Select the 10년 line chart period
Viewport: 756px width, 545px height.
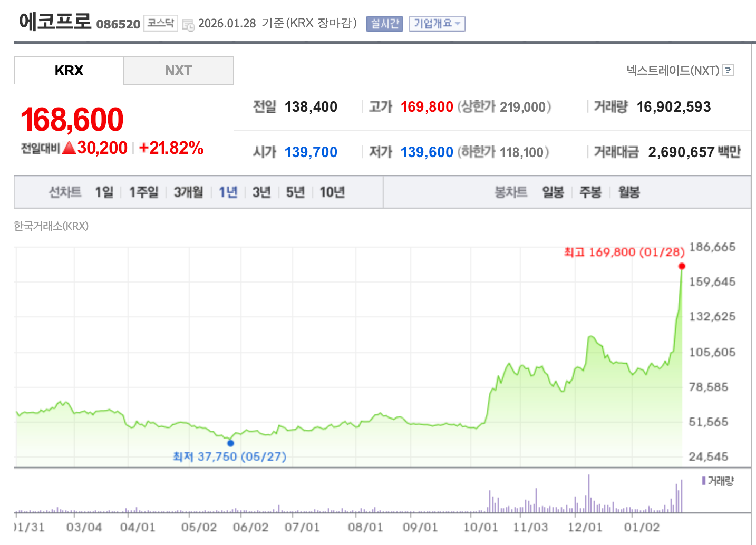click(332, 192)
